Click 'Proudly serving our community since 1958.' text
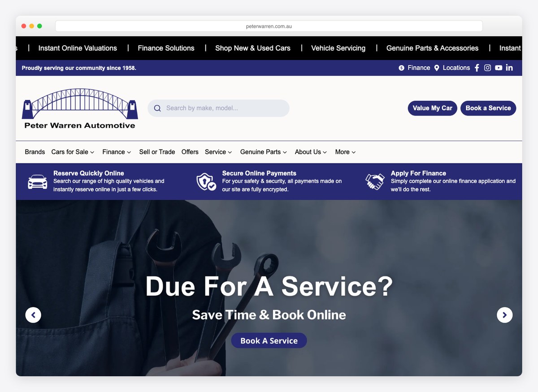Viewport: 538px width, 392px height. click(79, 68)
